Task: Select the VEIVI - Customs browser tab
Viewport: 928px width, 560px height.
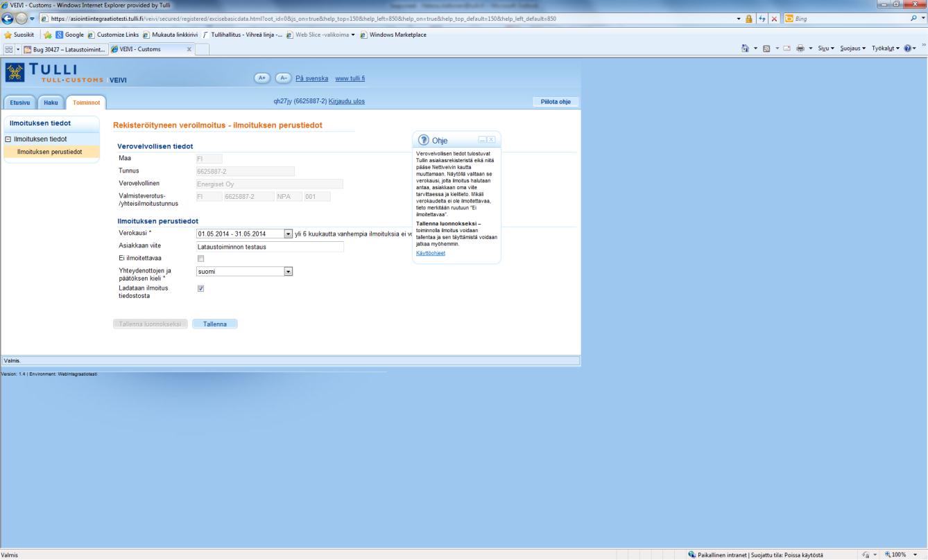Action: click(x=151, y=49)
